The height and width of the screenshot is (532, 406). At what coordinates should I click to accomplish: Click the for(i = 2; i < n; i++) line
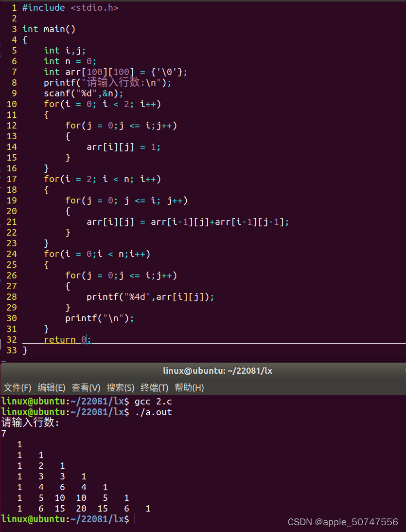(x=102, y=179)
